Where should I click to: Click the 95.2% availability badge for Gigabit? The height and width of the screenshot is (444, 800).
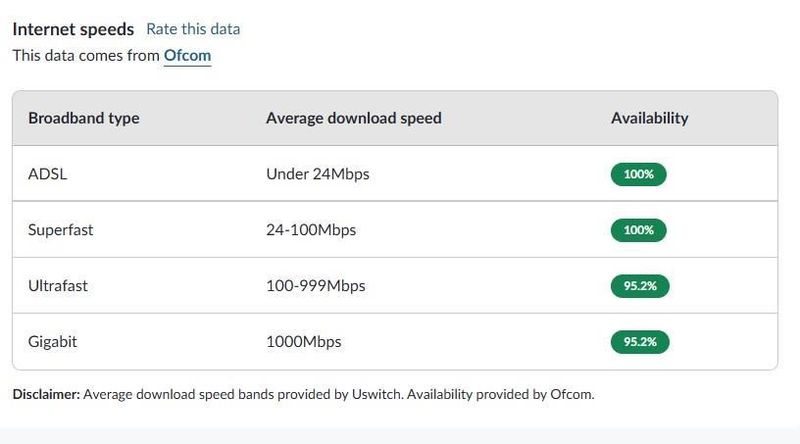point(640,342)
